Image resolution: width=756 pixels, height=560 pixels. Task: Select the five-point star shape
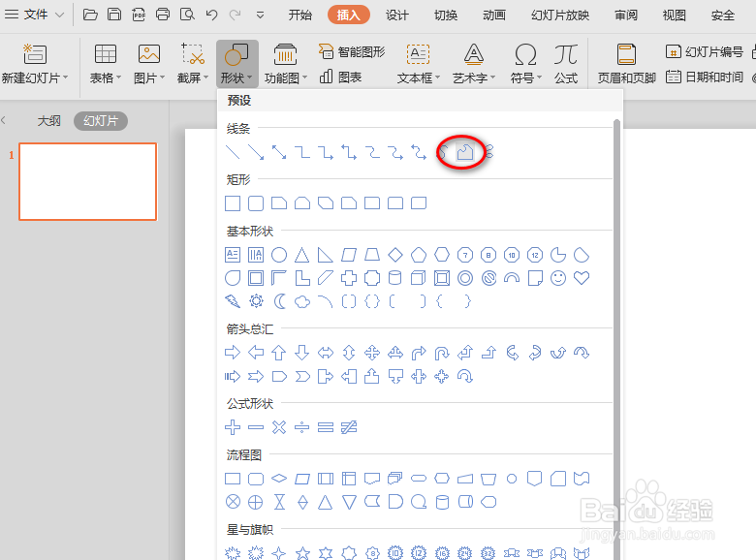click(x=302, y=553)
